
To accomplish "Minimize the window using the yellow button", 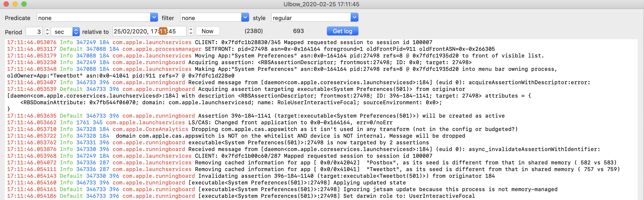I will coord(15,4).
